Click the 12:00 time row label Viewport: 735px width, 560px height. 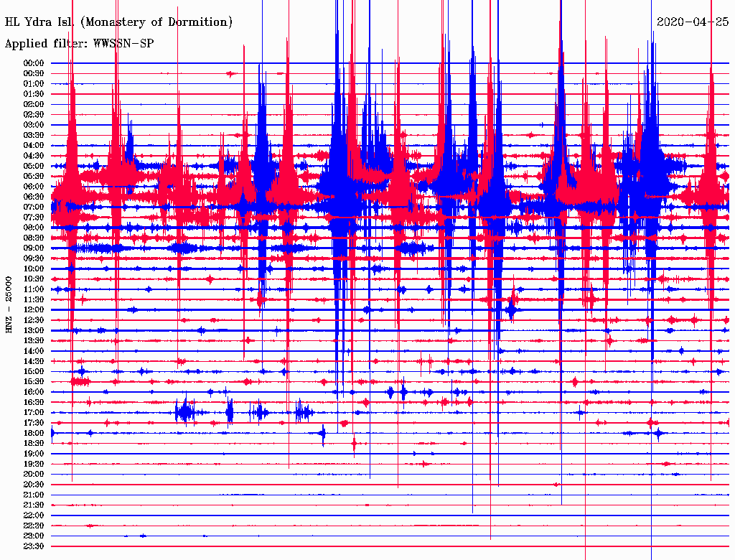[x=34, y=309]
